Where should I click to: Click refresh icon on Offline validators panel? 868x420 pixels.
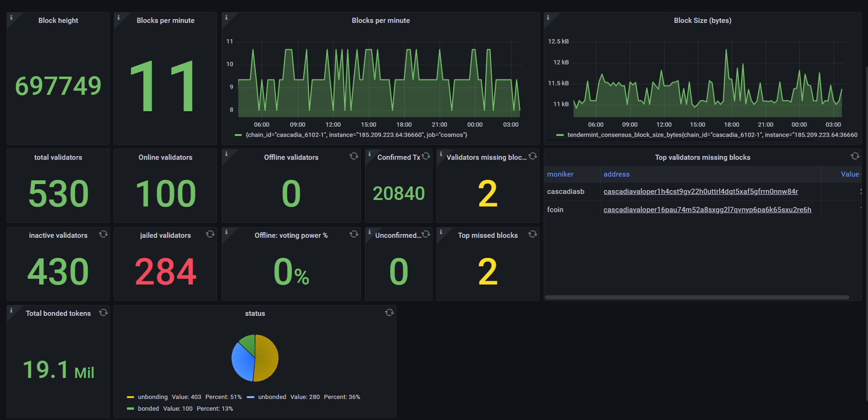tap(354, 156)
